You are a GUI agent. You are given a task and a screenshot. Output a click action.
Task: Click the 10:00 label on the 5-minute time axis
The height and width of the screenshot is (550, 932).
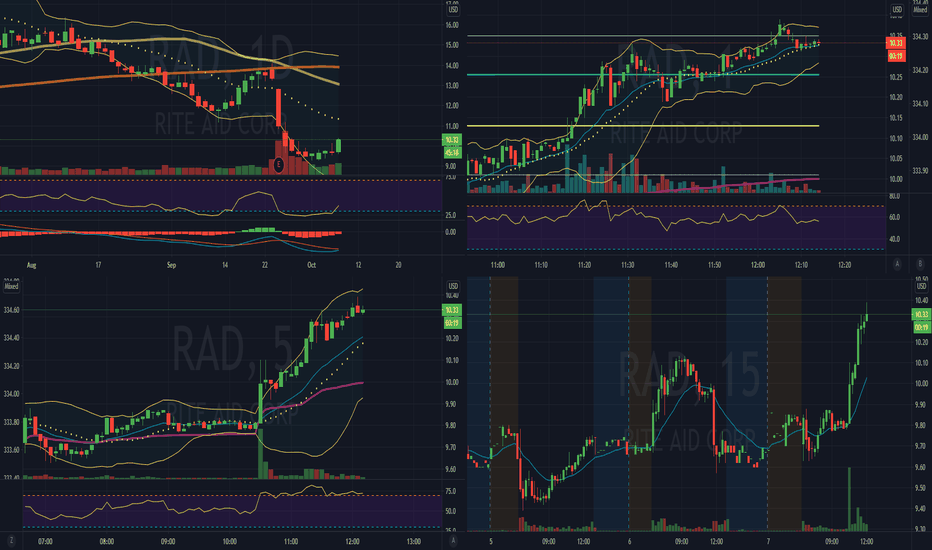(229, 542)
